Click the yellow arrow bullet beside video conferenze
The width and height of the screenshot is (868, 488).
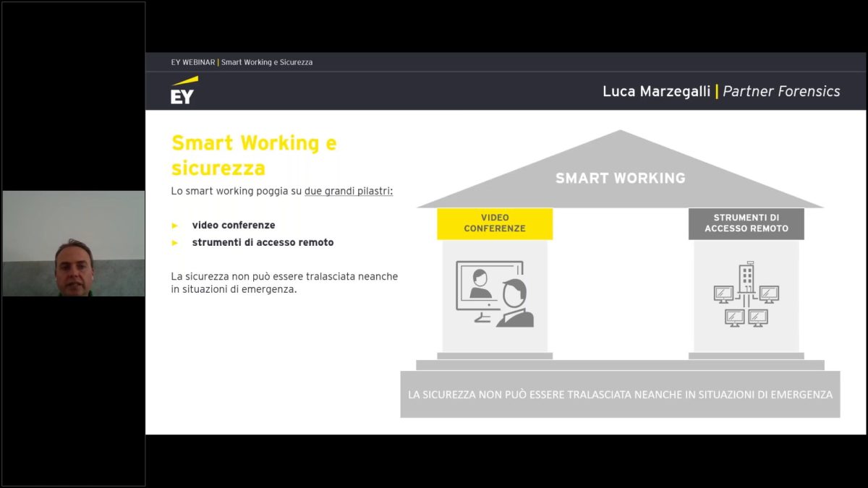174,226
